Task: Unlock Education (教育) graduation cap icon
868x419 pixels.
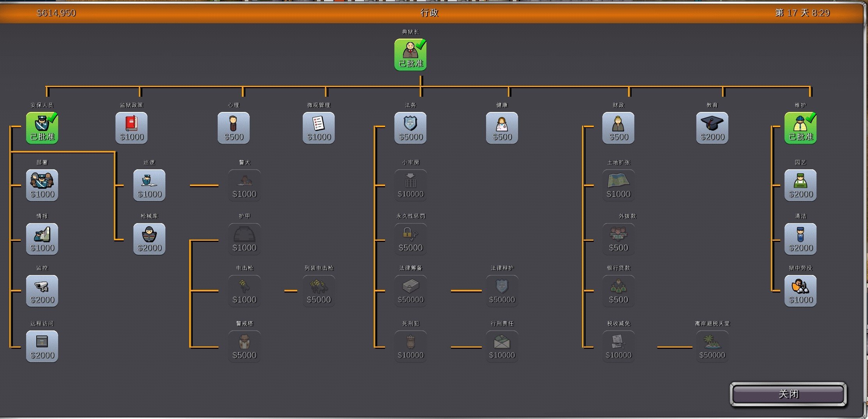Action: coord(712,128)
